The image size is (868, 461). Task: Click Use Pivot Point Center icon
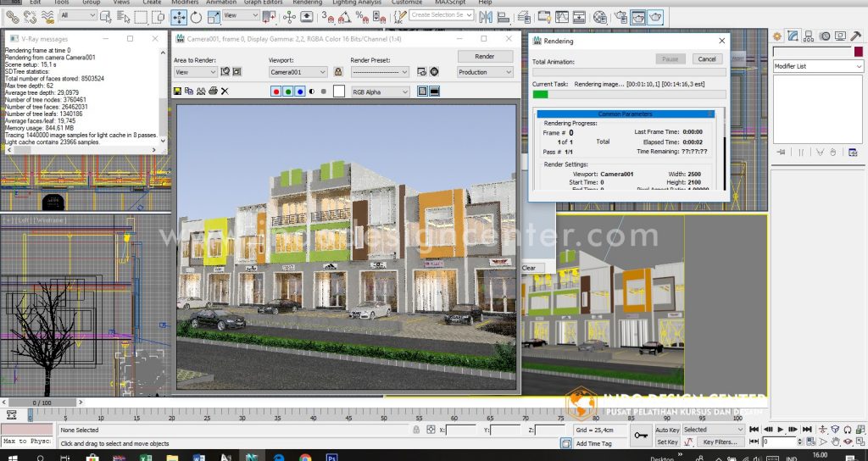point(269,18)
